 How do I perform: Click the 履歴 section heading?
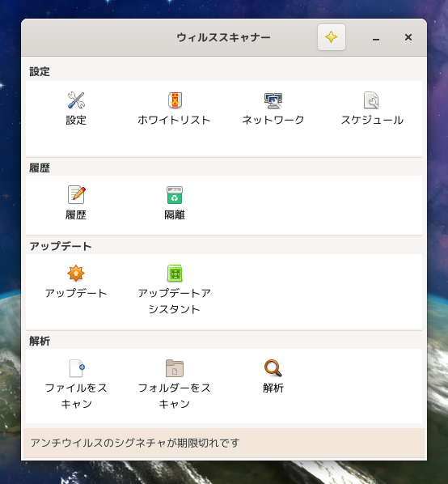(x=40, y=168)
